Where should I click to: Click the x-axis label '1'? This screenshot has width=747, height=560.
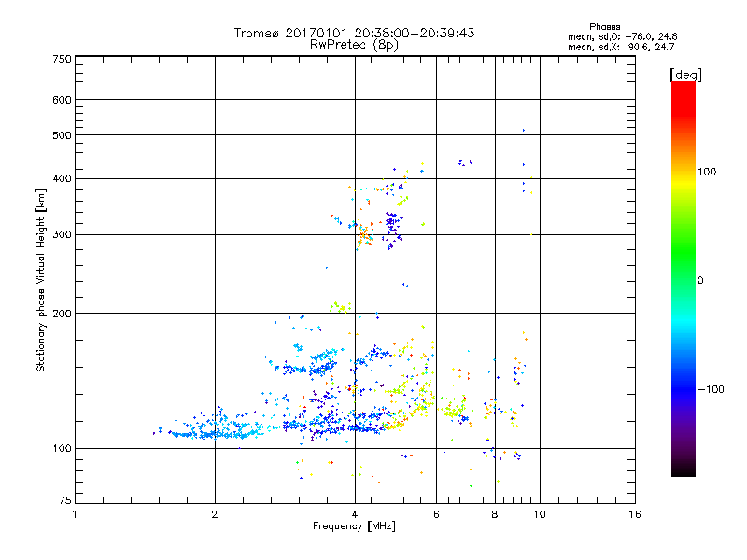pos(75,514)
